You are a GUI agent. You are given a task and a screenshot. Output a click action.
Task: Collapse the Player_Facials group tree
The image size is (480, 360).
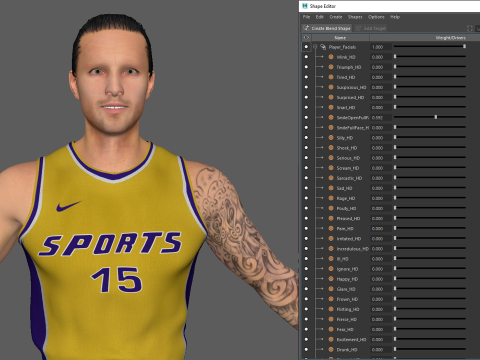(315, 47)
